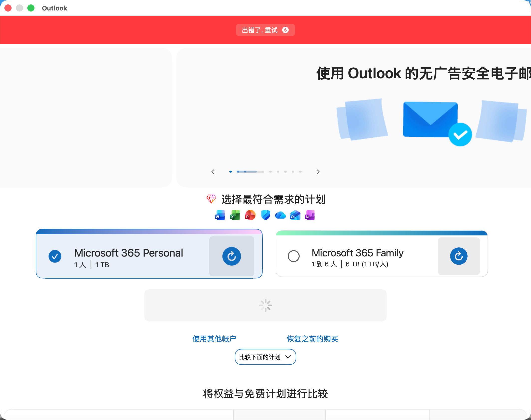The image size is (531, 420).
Task: Select the Microsoft 365 Personal plan checkmark
Action: tap(55, 256)
